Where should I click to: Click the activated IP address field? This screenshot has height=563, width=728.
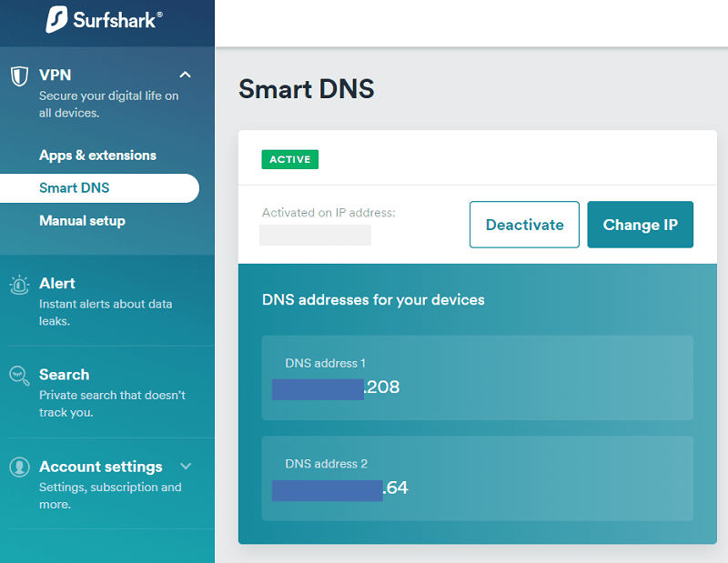315,235
